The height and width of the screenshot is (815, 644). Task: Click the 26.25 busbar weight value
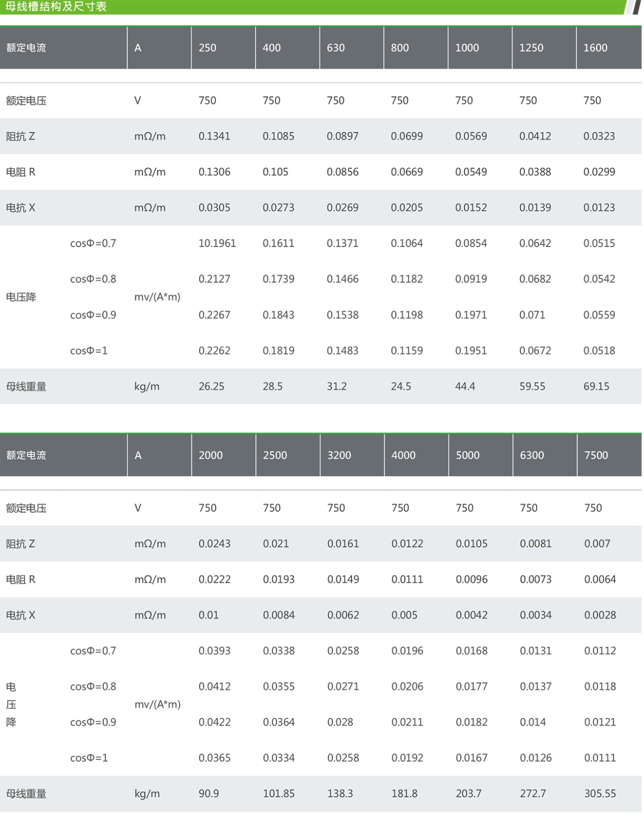[211, 387]
